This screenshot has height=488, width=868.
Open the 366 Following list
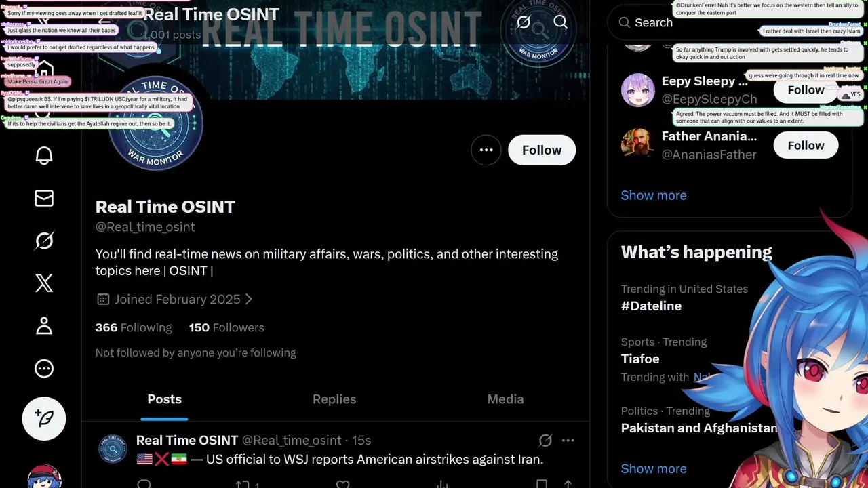point(134,327)
